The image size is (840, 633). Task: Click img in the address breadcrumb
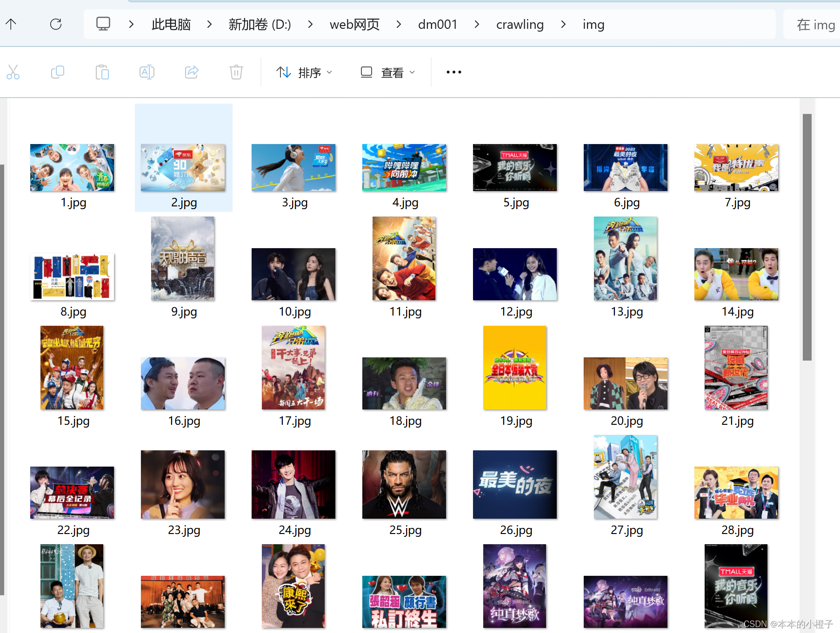593,24
